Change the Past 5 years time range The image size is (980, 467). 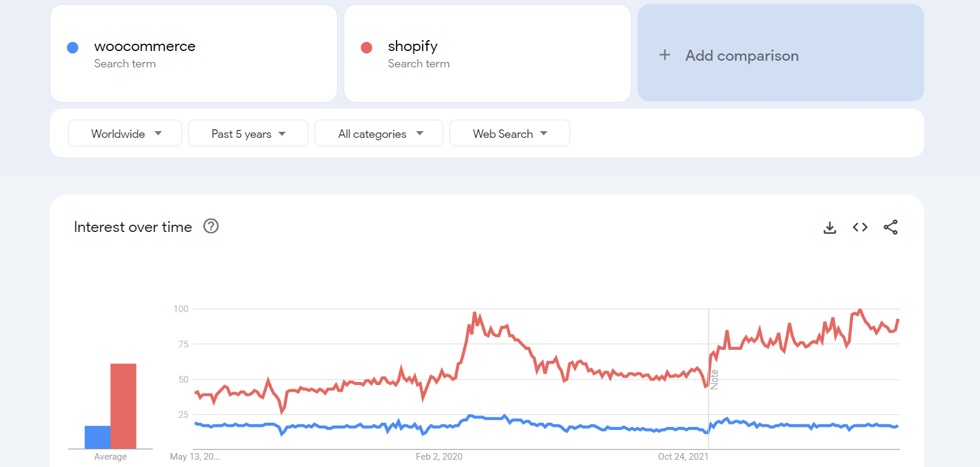click(248, 134)
